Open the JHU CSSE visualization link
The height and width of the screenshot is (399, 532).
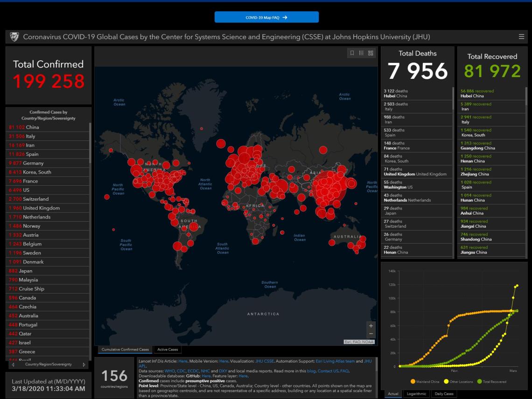[264, 361]
